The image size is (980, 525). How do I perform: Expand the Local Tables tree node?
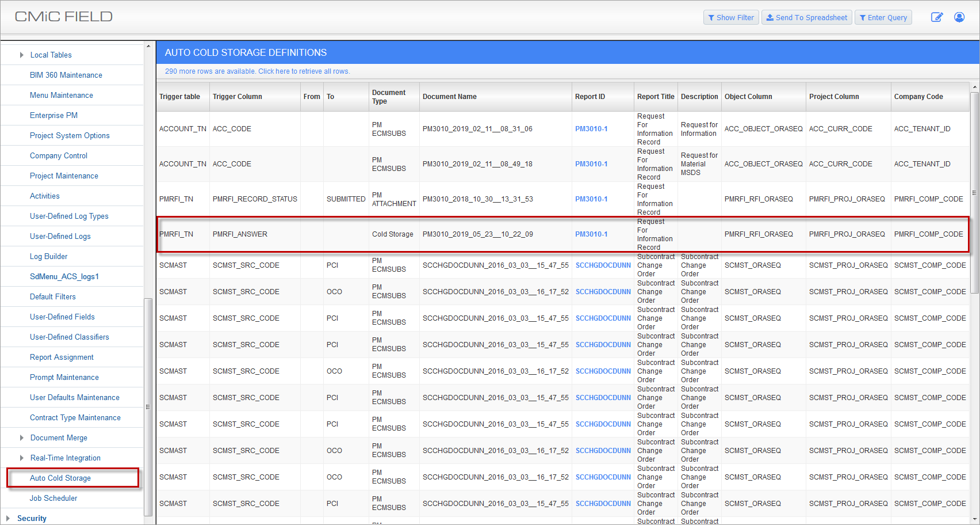[x=22, y=55]
